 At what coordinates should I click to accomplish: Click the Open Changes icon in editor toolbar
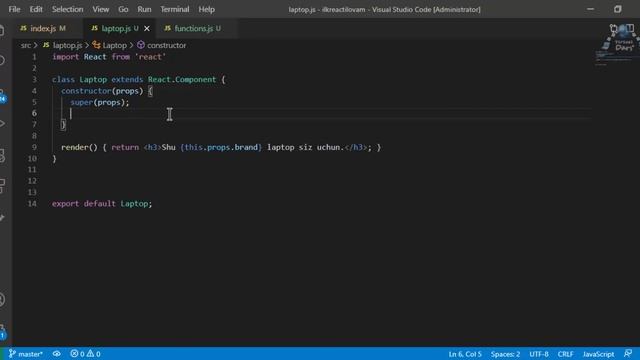(x=613, y=28)
